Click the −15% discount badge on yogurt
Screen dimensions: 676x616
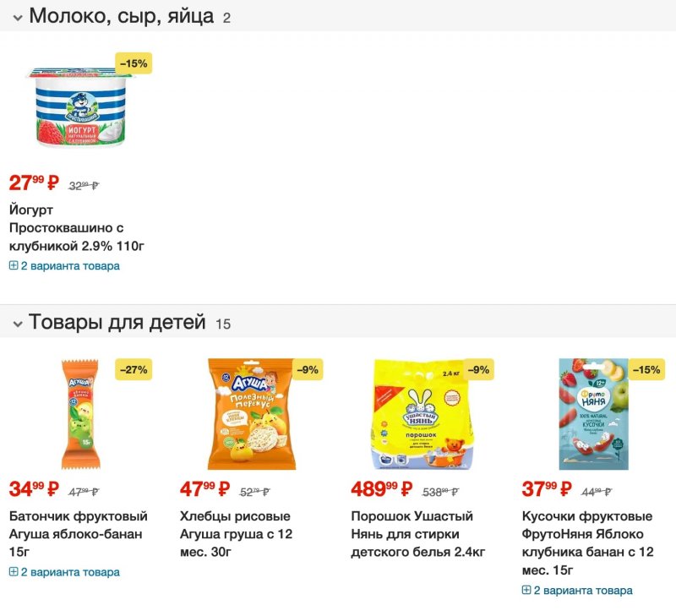(x=134, y=63)
